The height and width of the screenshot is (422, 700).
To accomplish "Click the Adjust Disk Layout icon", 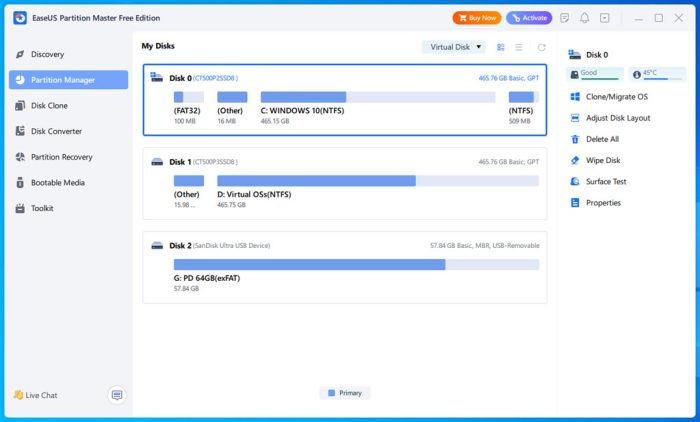I will pyautogui.click(x=575, y=118).
